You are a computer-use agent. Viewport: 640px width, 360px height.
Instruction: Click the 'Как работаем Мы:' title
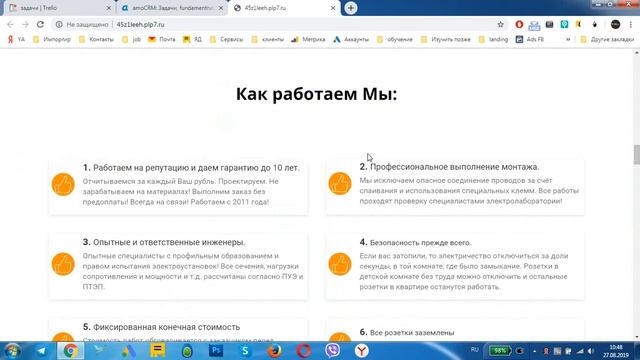coord(316,94)
